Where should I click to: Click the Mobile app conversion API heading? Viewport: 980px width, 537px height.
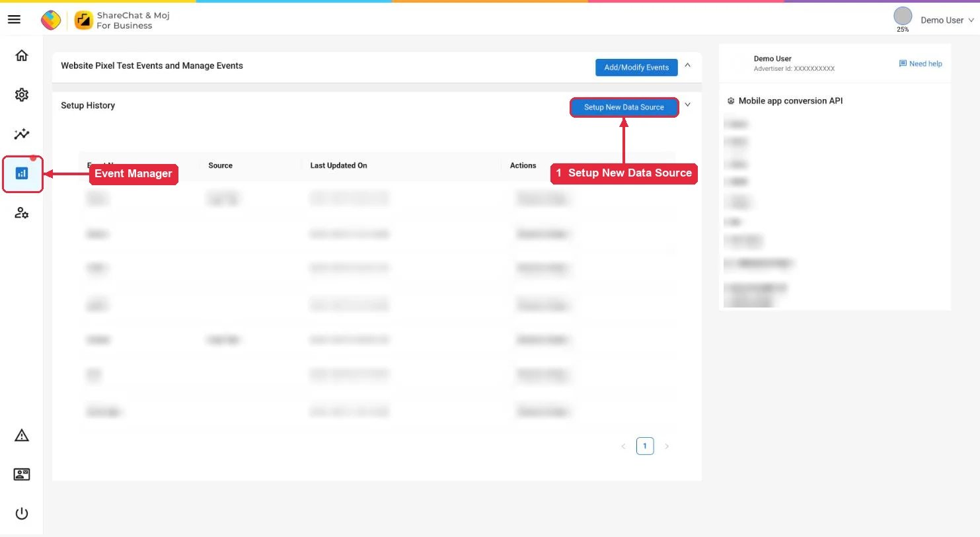click(x=790, y=101)
